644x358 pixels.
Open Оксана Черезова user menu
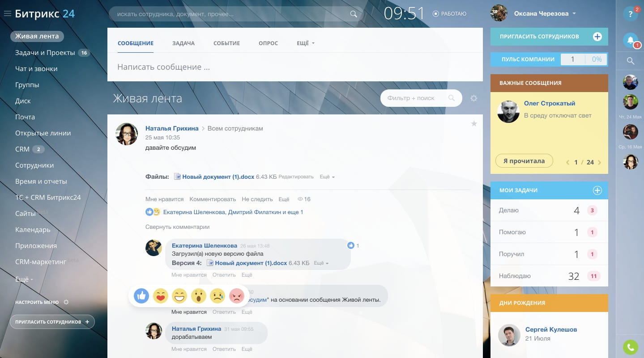coord(544,13)
